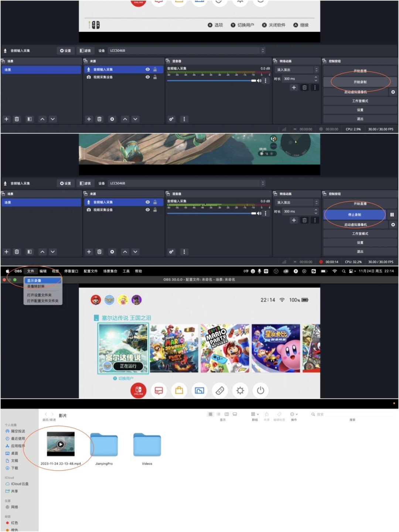Open the 帮助 menu
Viewport: 399px width, 532px height.
point(139,271)
